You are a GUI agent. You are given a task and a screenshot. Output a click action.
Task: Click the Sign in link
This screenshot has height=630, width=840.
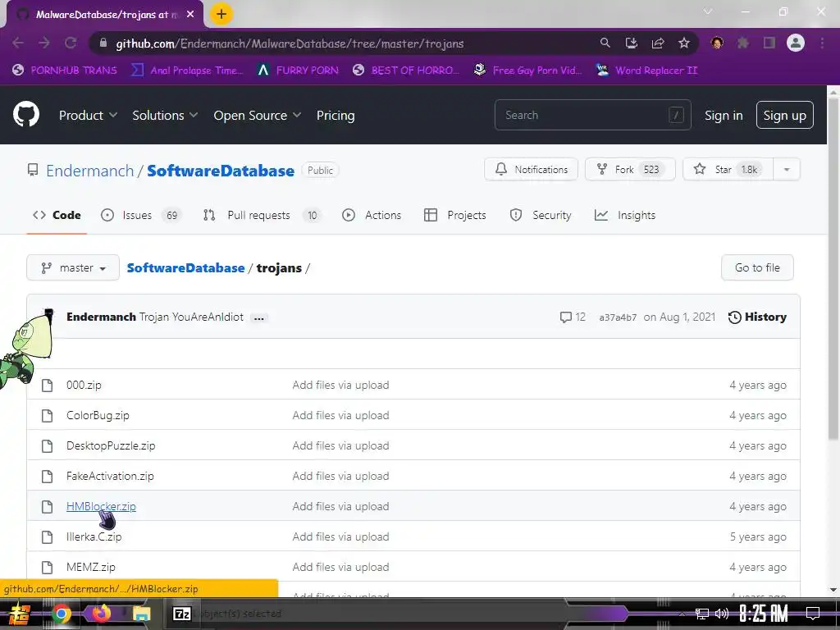724,115
